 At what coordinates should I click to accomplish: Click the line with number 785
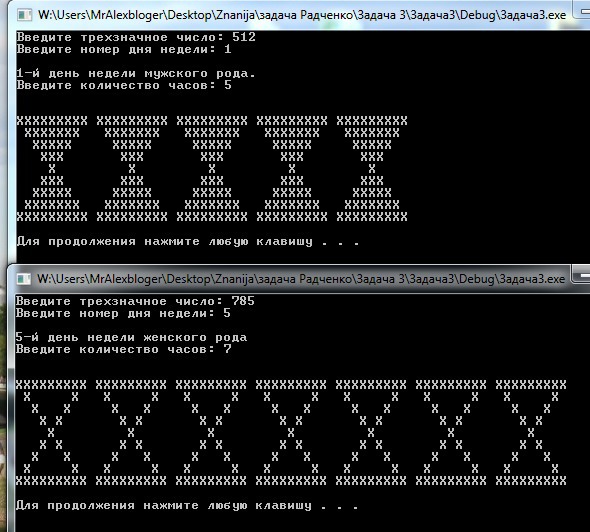(135, 301)
